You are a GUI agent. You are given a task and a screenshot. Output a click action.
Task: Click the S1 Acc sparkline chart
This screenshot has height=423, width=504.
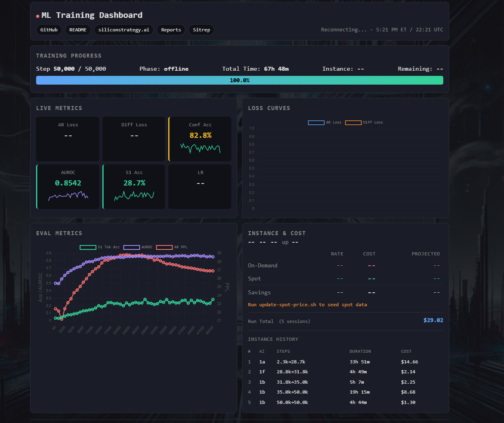pos(134,195)
